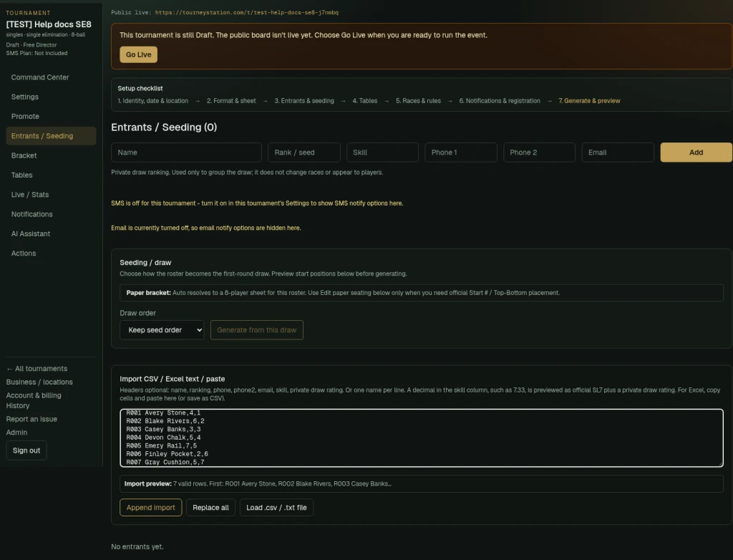This screenshot has width=733, height=560.
Task: Click the 'R004 Devon Chalk,5,4' line
Action: [163, 438]
